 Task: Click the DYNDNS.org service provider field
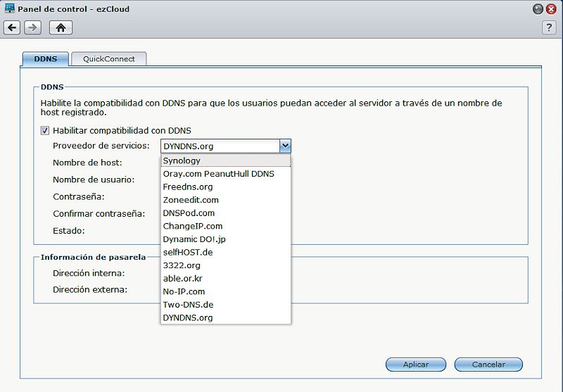tap(220, 146)
